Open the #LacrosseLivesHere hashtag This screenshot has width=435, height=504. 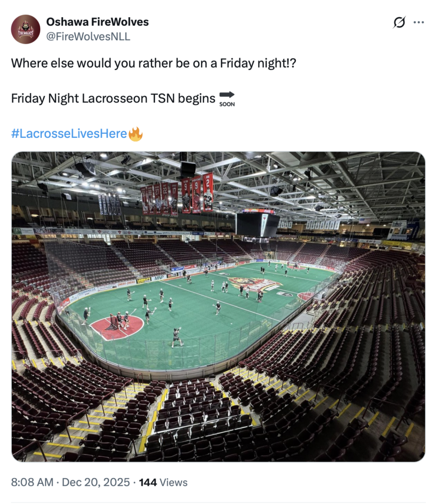coord(69,134)
